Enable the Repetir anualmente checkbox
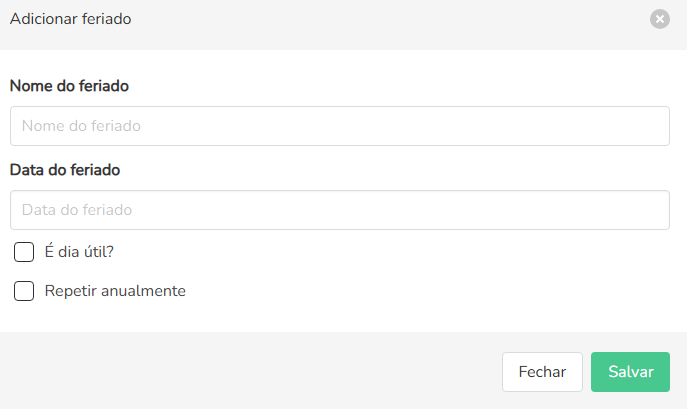Viewport: 687px width, 409px height. (24, 291)
